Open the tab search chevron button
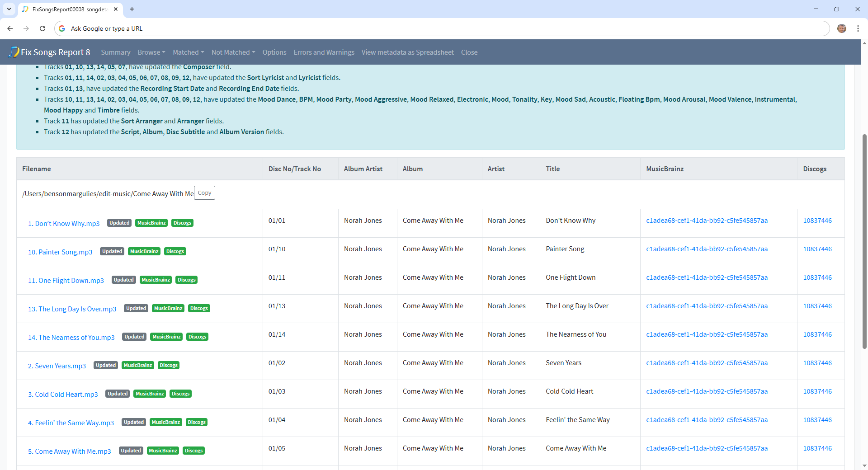Screen dimensions: 868x470 pyautogui.click(x=9, y=9)
